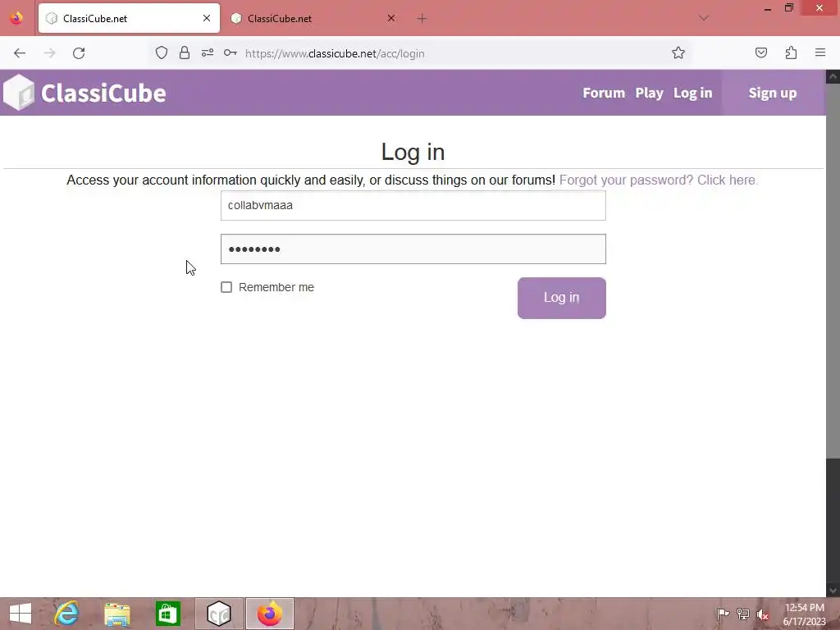The image size is (840, 630).
Task: Open File Explorer from taskbar
Action: (116, 614)
